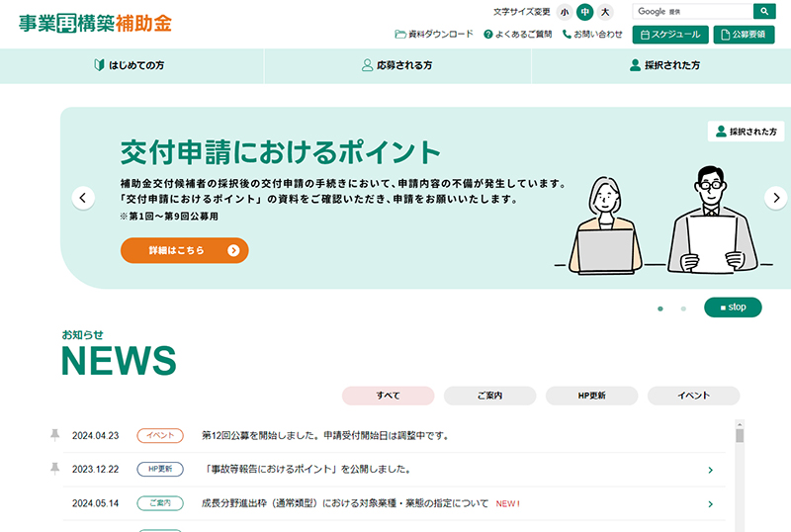Select first carousel indicator dot
This screenshot has width=791, height=532.
coord(660,309)
